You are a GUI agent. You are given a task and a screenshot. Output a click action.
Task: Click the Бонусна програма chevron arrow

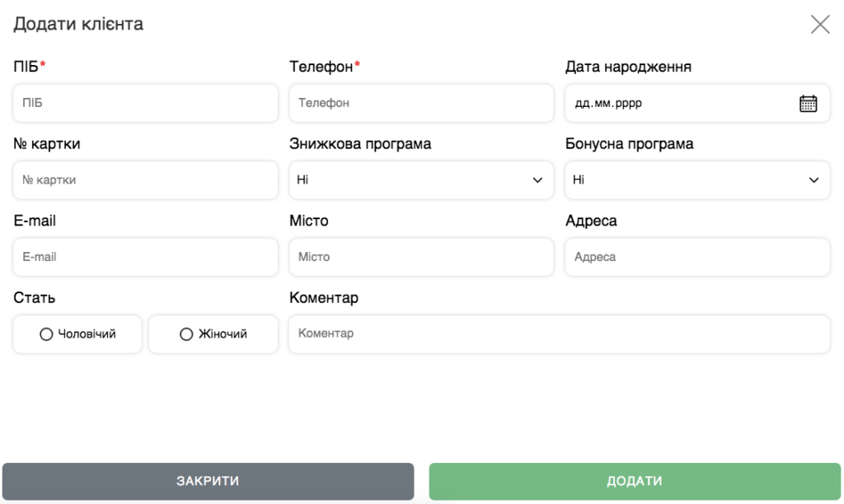(x=814, y=180)
